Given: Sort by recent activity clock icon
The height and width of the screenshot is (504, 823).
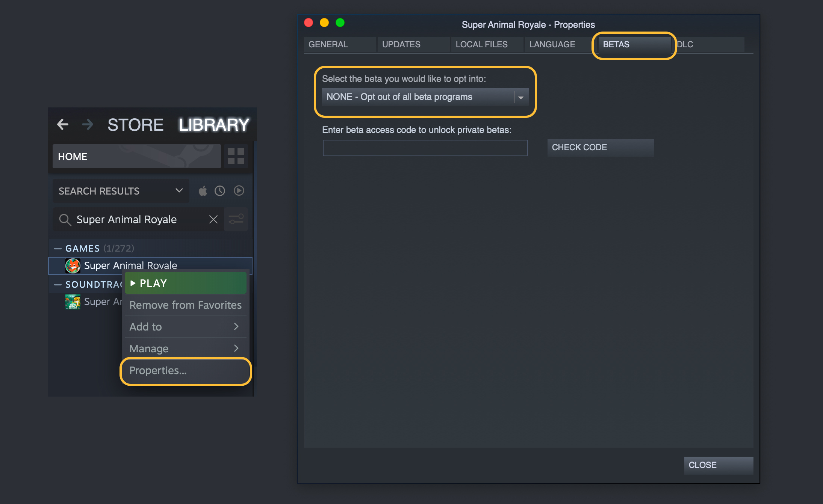Looking at the screenshot, I should [x=220, y=191].
